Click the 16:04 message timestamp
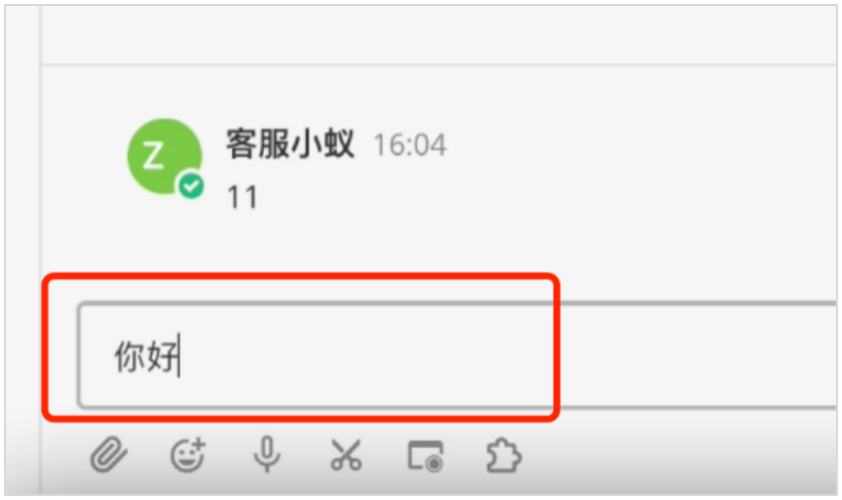This screenshot has width=842, height=500. (x=410, y=145)
